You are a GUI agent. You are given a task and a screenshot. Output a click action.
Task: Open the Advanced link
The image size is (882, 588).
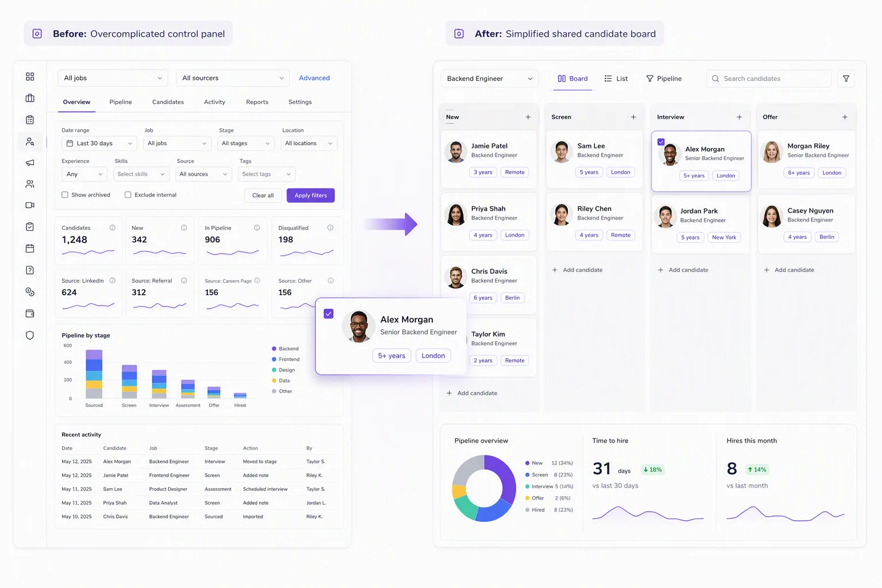tap(314, 78)
